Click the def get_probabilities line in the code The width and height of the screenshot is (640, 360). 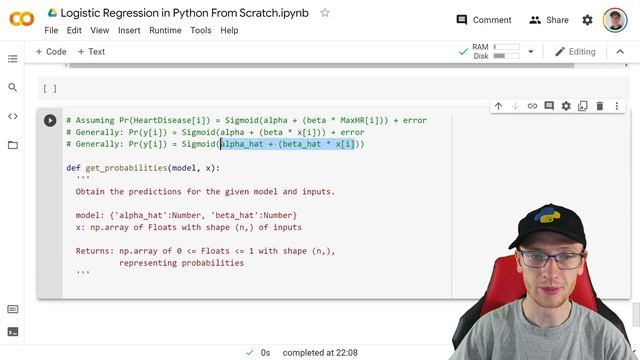(x=143, y=168)
